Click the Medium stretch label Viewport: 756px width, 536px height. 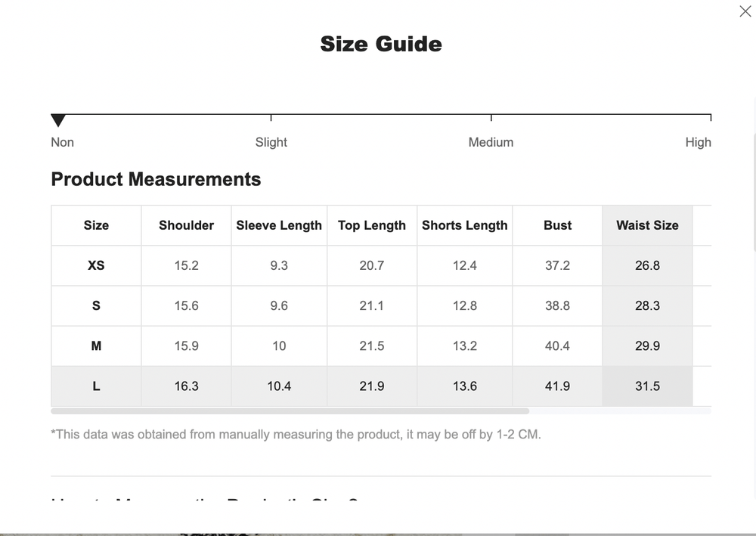[x=491, y=142]
